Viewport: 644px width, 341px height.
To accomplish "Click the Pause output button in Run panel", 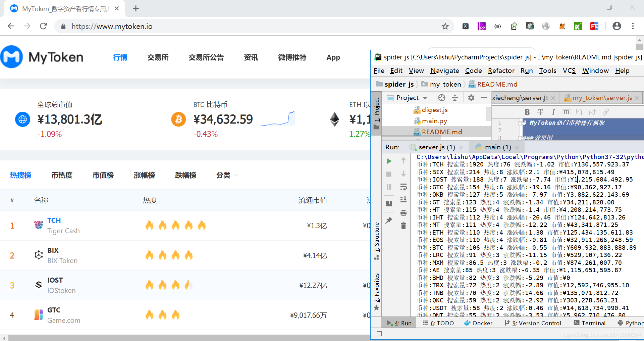I will [x=389, y=187].
